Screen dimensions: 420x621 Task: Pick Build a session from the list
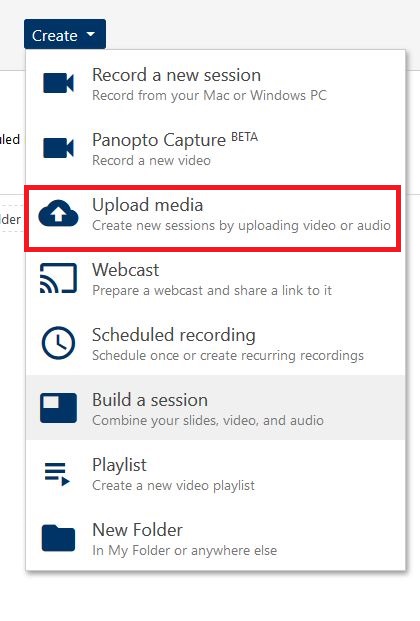pos(216,408)
